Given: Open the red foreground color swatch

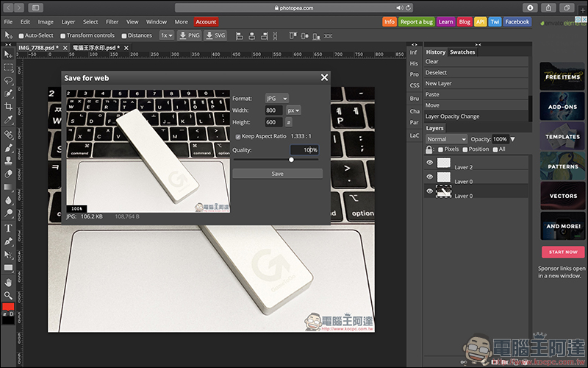Looking at the screenshot, I should 8,306.
